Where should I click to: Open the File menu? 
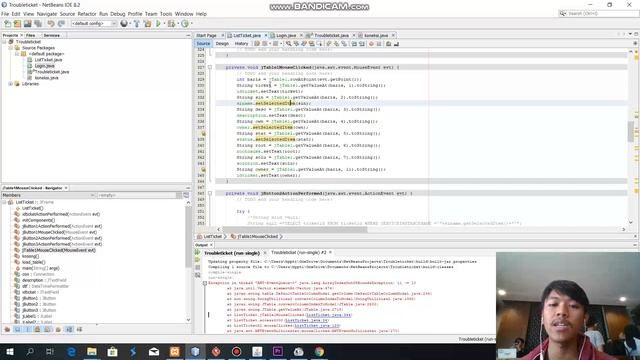[x=5, y=14]
